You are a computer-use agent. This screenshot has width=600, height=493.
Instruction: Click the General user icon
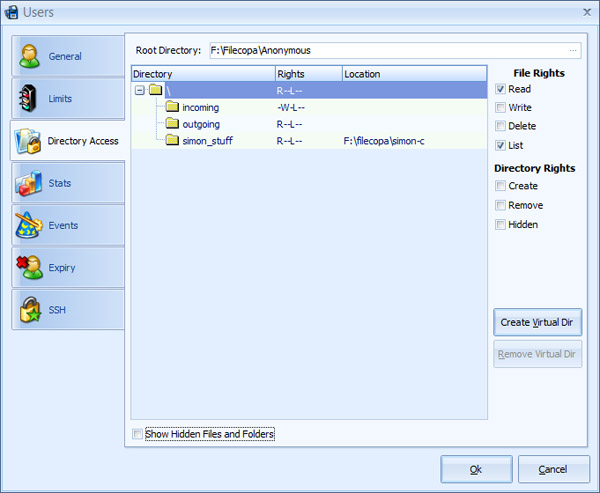pos(29,56)
